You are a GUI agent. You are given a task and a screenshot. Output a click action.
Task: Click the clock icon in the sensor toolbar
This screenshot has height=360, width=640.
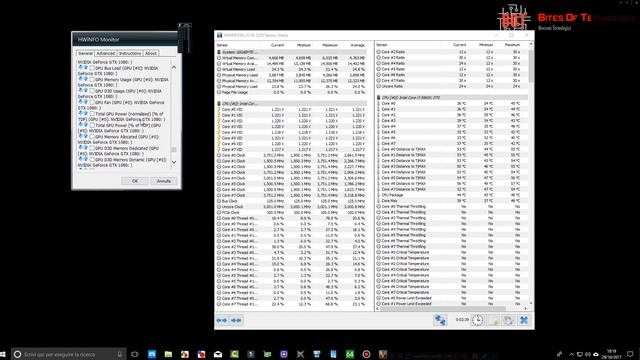(477, 320)
